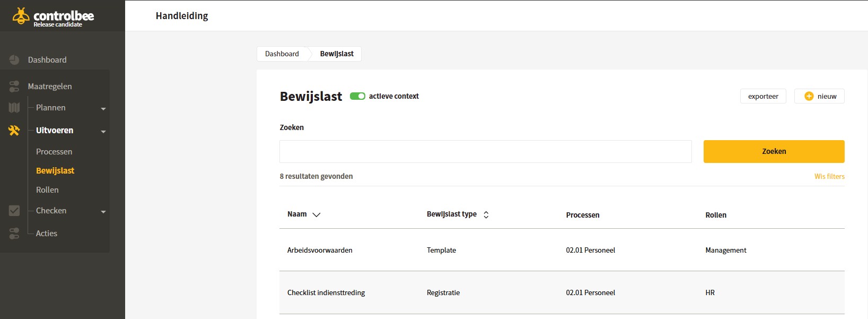Click the Plannen map icon in sidebar
This screenshot has width=868, height=319.
coord(14,108)
